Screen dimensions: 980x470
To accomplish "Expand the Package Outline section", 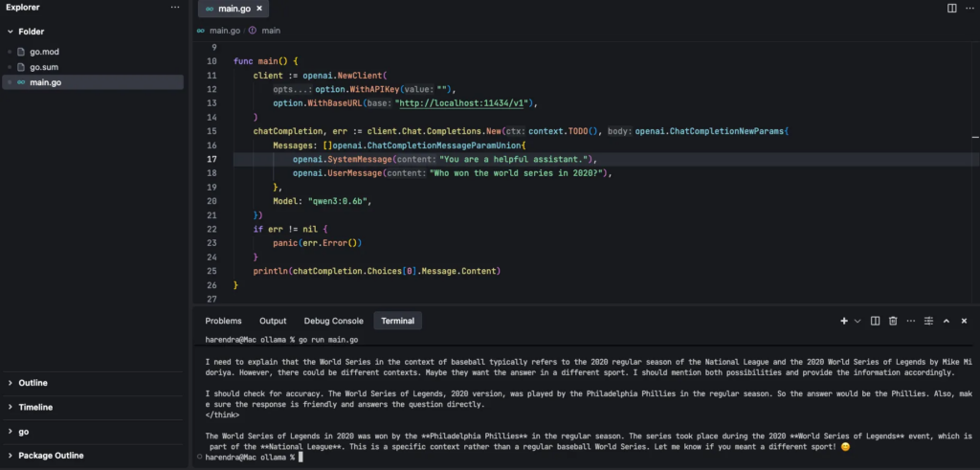I will [x=50, y=456].
